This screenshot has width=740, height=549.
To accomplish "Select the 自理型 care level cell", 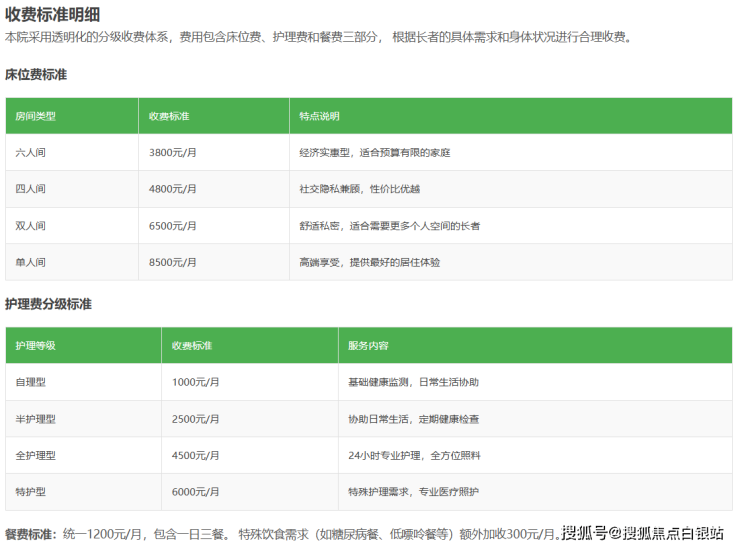I will 30,382.
